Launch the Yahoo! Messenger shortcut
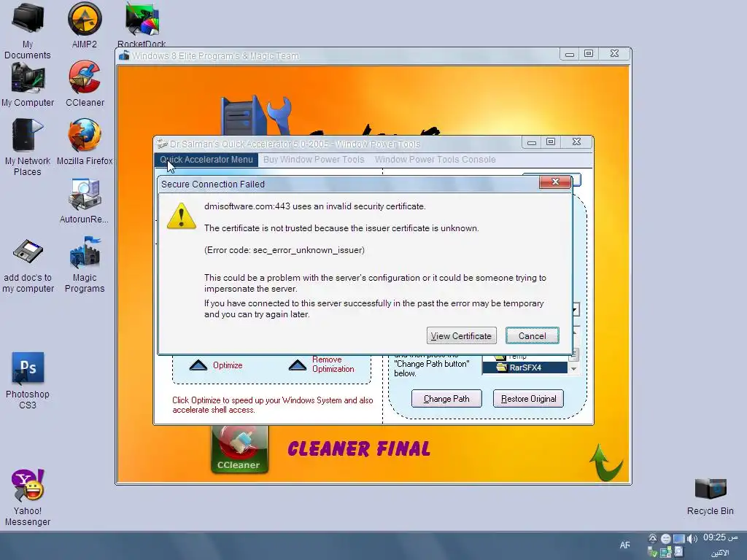The height and width of the screenshot is (560, 747). click(28, 497)
